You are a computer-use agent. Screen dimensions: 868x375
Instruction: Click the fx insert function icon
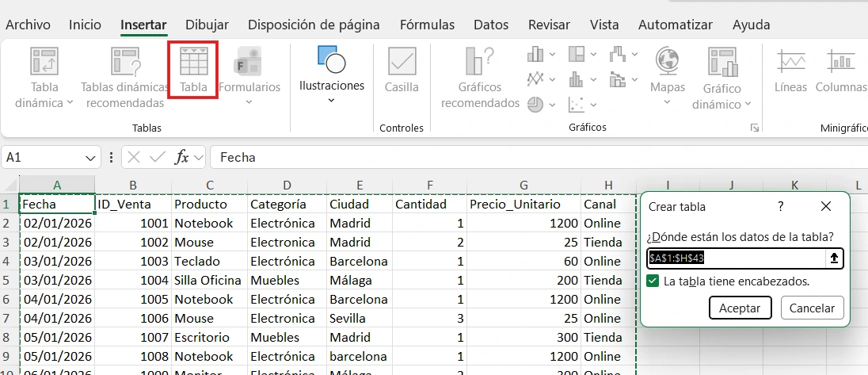181,157
